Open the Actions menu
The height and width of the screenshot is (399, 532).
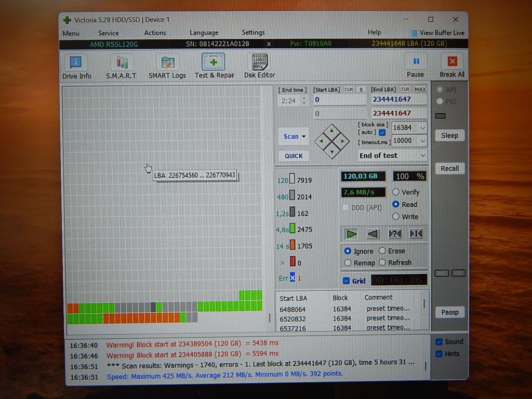pyautogui.click(x=155, y=33)
